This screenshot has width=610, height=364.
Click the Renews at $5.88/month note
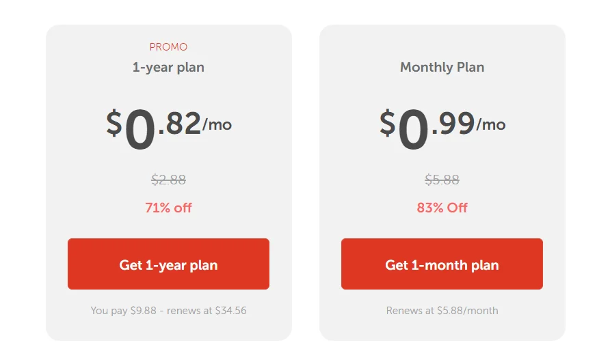442,311
